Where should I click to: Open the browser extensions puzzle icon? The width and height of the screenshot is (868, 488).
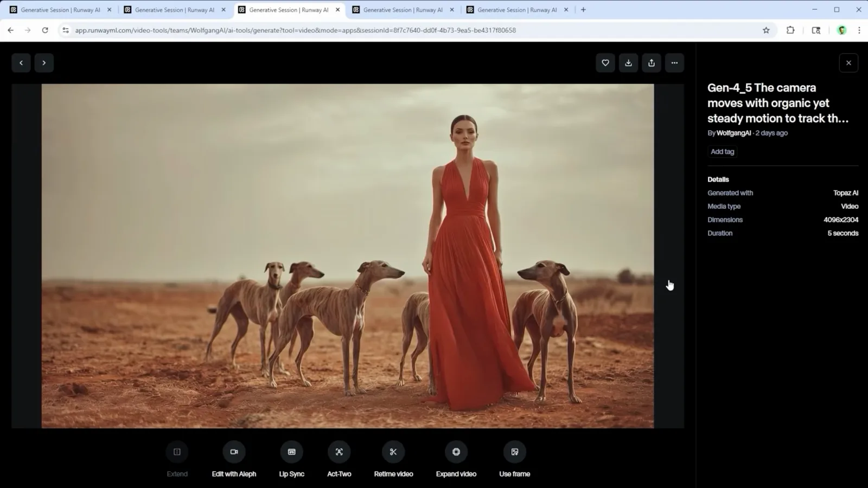pyautogui.click(x=790, y=30)
